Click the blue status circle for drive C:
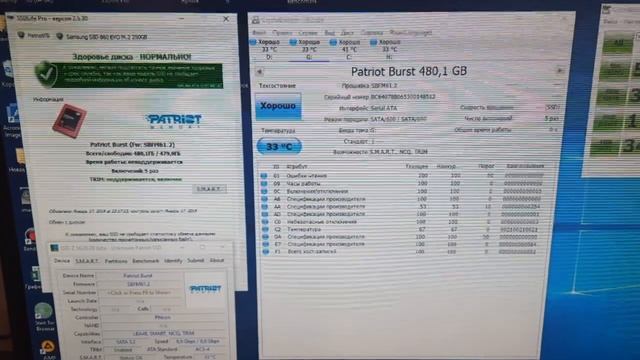Screen dimensions: 640x360 333,42
